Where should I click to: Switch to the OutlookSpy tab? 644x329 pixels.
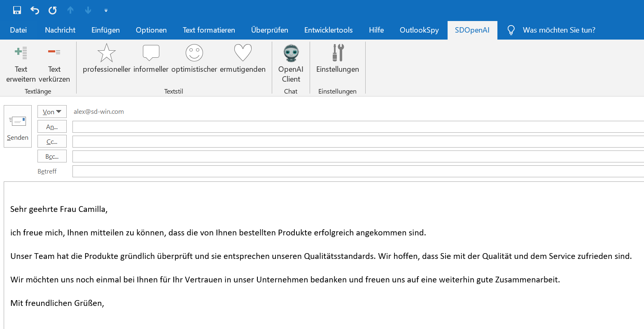pos(419,30)
